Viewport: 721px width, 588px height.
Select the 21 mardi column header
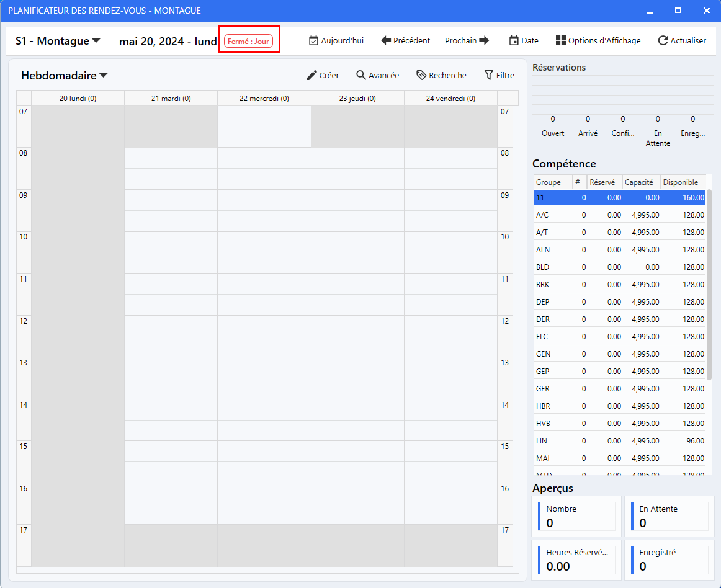click(171, 99)
